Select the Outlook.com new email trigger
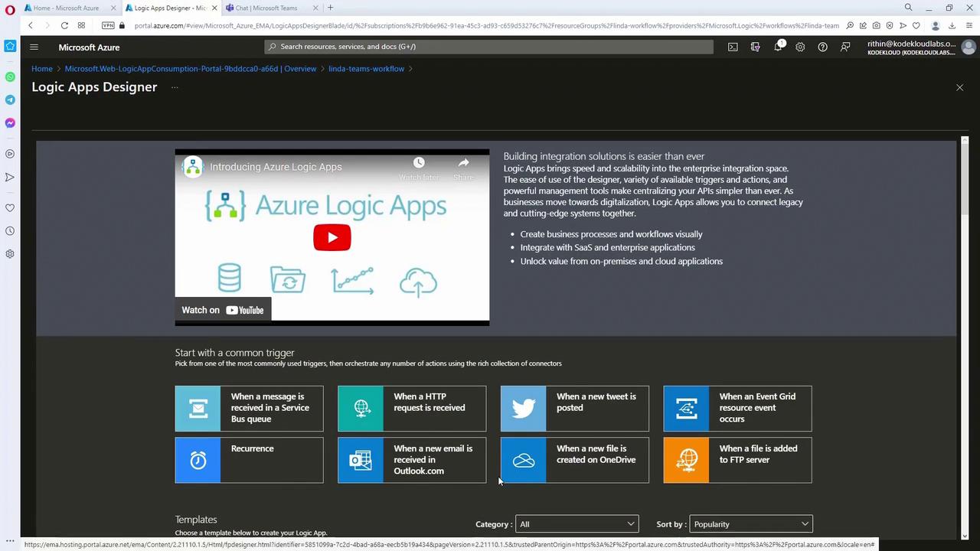The height and width of the screenshot is (551, 980). [x=412, y=460]
